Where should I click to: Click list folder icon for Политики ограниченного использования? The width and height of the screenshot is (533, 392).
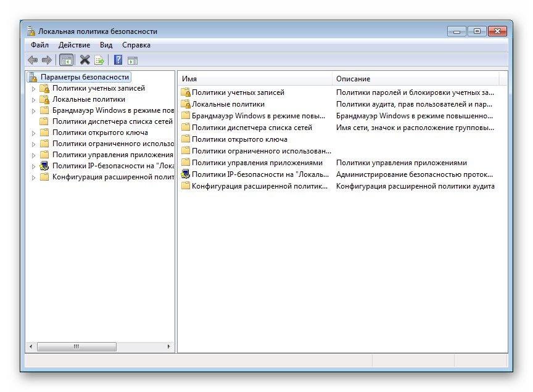(x=186, y=151)
